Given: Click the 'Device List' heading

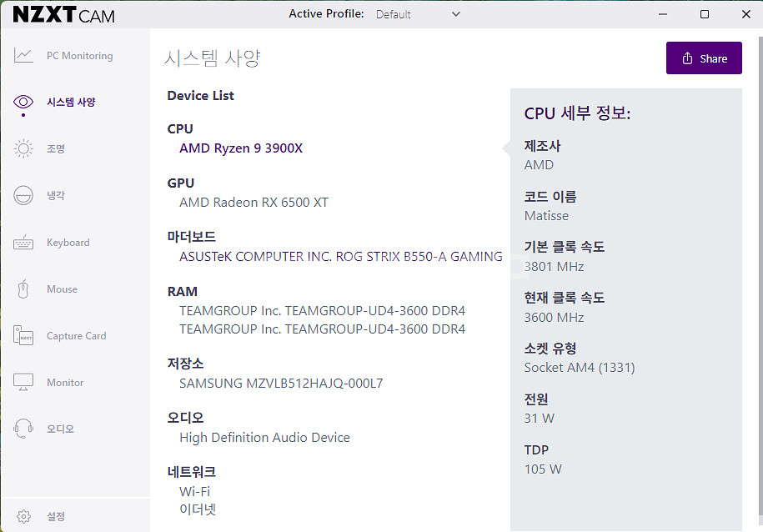Looking at the screenshot, I should coord(200,95).
